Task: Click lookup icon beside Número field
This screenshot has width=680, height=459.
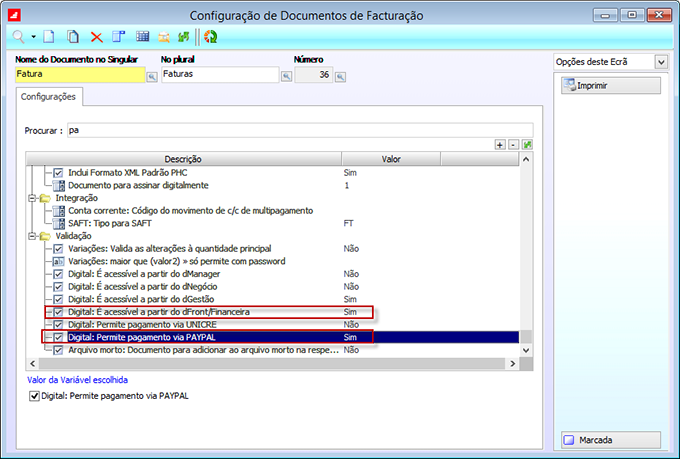Action: click(x=340, y=77)
